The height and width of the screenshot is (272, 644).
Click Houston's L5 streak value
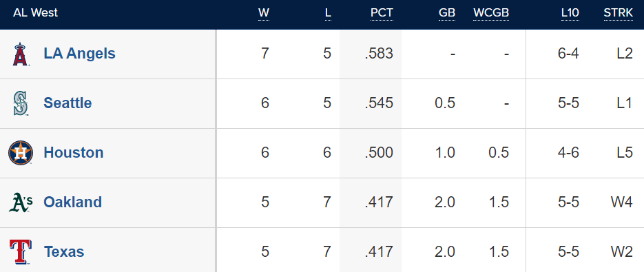click(625, 153)
